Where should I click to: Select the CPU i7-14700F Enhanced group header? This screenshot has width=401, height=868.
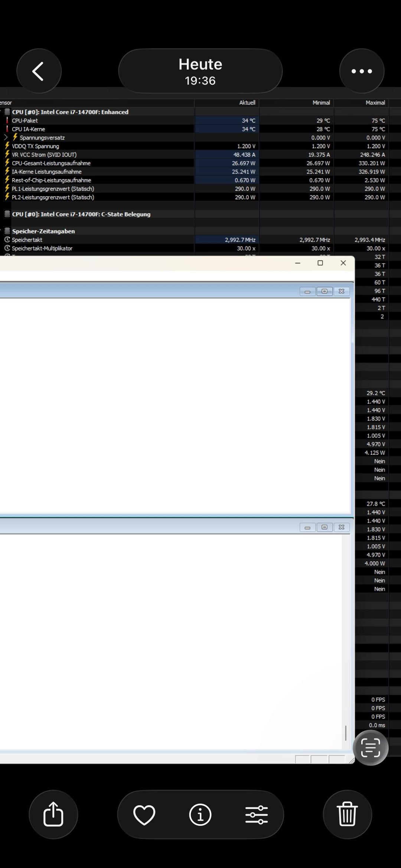click(x=70, y=112)
